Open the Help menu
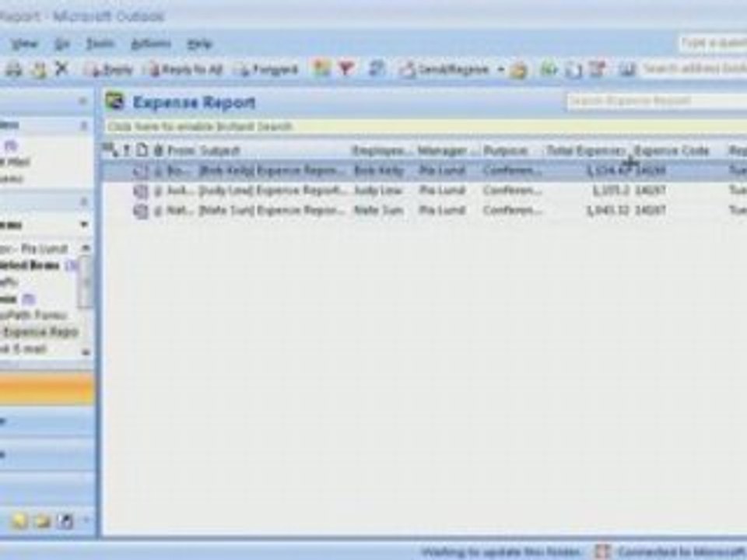Screen dimensions: 747x560 tap(200, 44)
